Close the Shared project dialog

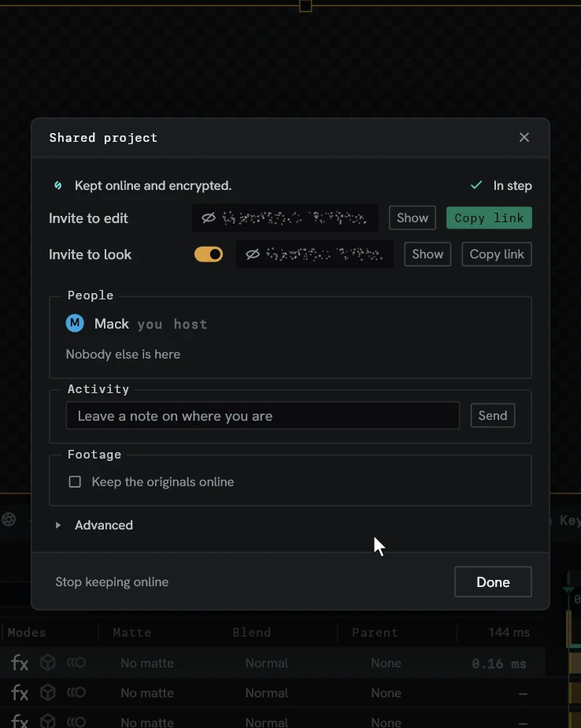coord(524,137)
